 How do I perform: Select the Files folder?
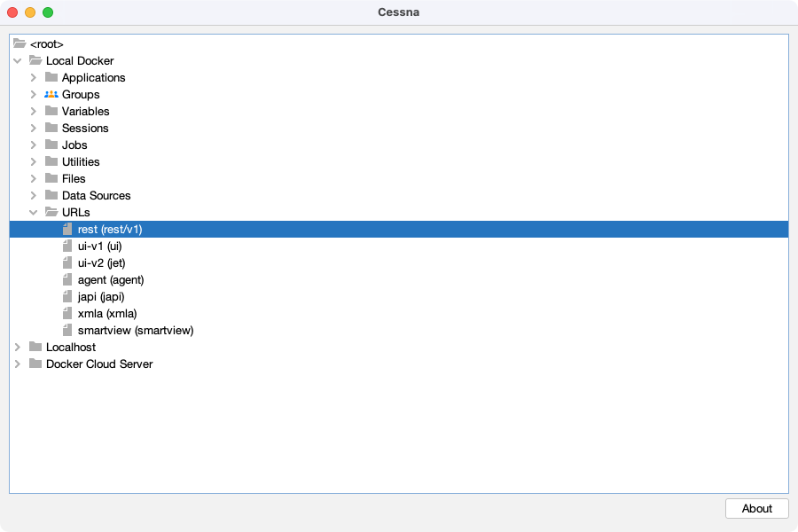(73, 178)
